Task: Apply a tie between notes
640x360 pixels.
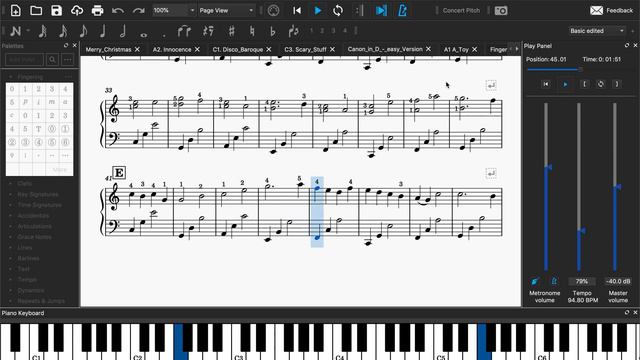Action: coord(184,31)
